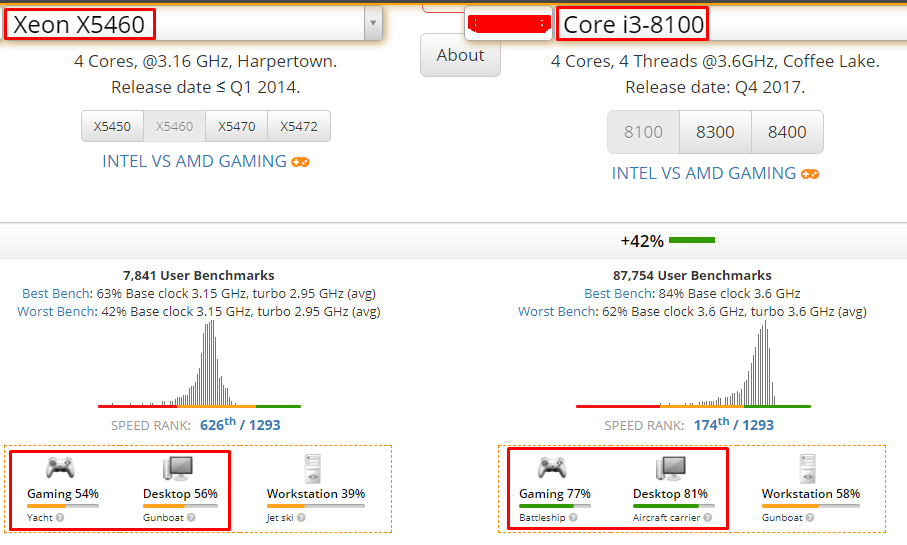The height and width of the screenshot is (545, 907).
Task: Click the Core i3 Gunboat help question mark icon
Action: pos(810,518)
